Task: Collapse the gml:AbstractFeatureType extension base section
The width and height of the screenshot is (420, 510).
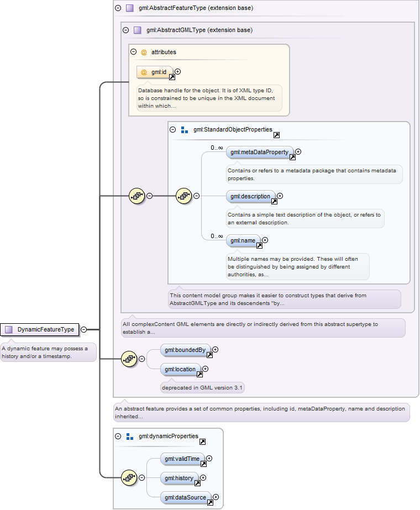Action: pyautogui.click(x=118, y=8)
